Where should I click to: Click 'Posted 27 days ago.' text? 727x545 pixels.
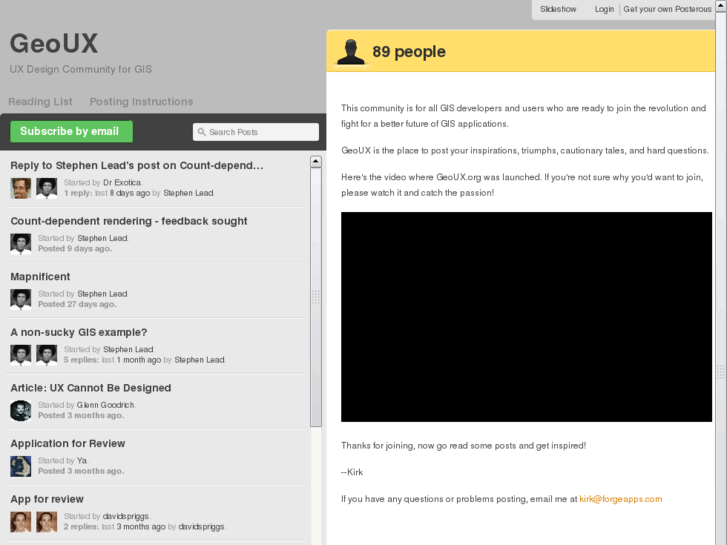tap(77, 304)
